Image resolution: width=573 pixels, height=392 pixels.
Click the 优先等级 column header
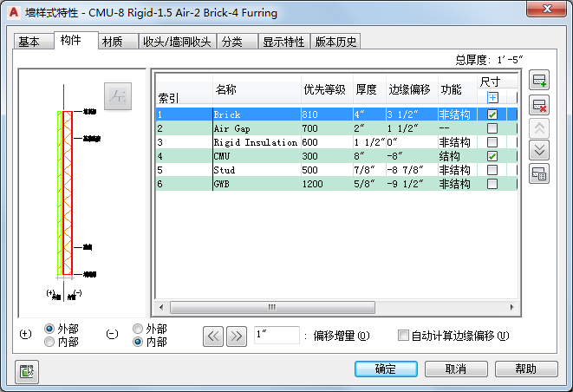pos(327,89)
